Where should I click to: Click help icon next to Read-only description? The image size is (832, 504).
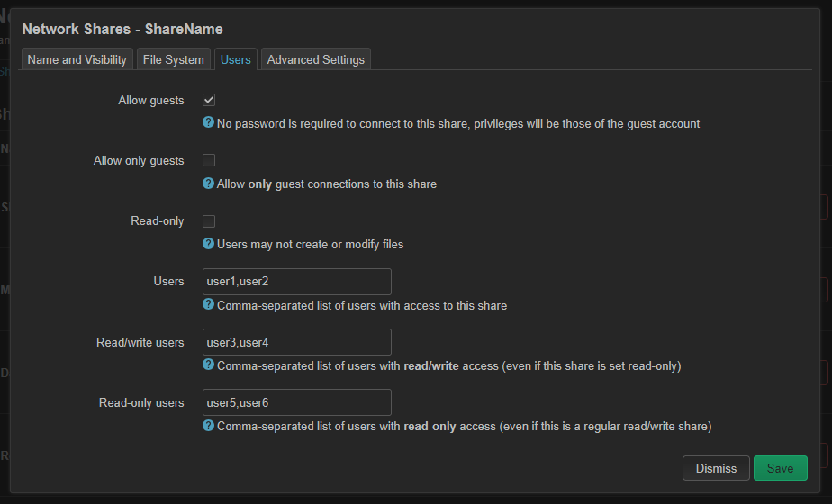pos(208,243)
